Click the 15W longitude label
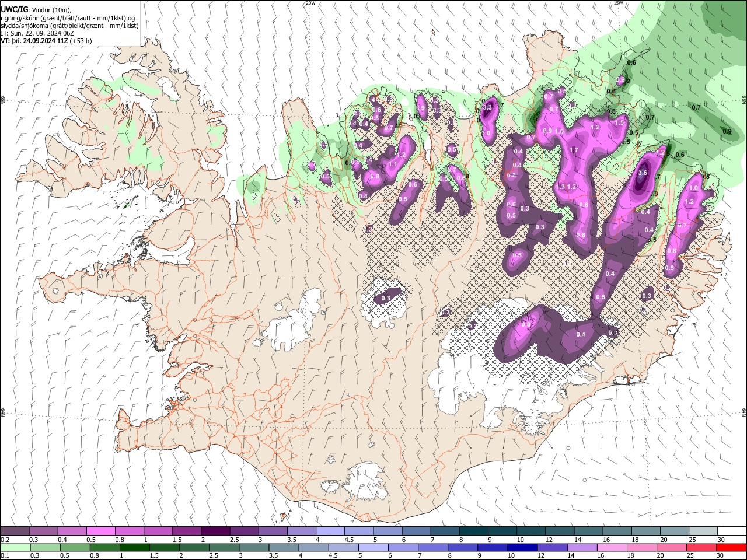 pyautogui.click(x=618, y=3)
